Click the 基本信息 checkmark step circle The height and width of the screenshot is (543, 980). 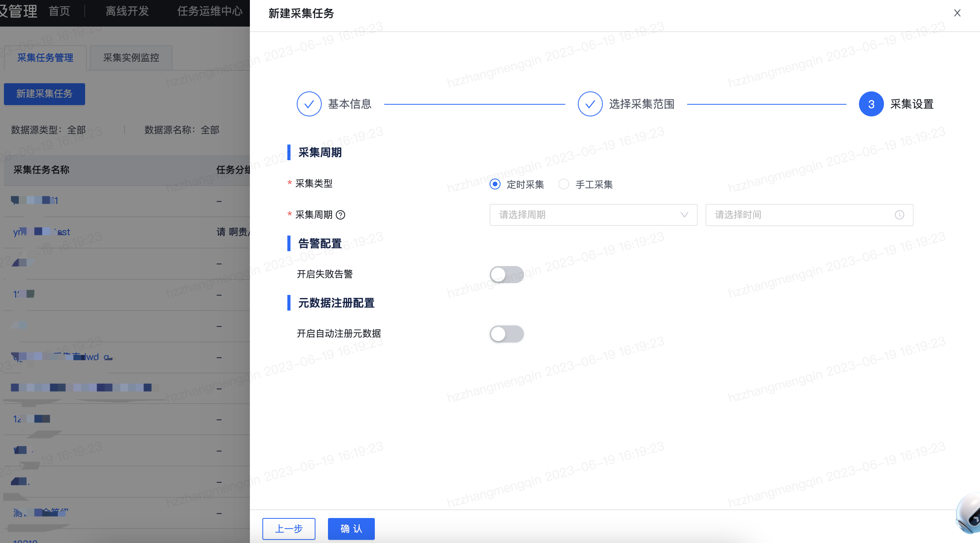click(309, 104)
